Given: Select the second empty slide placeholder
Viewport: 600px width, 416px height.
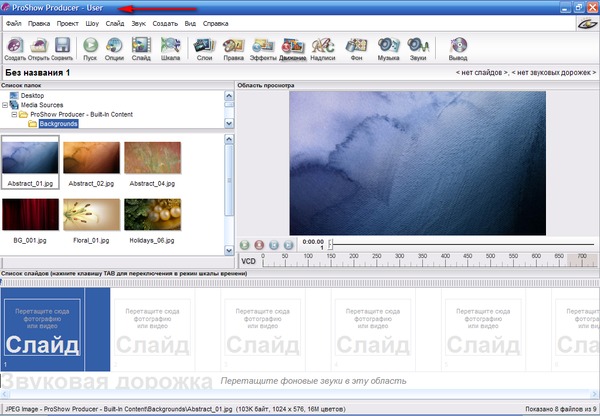Looking at the screenshot, I should pyautogui.click(x=152, y=329).
